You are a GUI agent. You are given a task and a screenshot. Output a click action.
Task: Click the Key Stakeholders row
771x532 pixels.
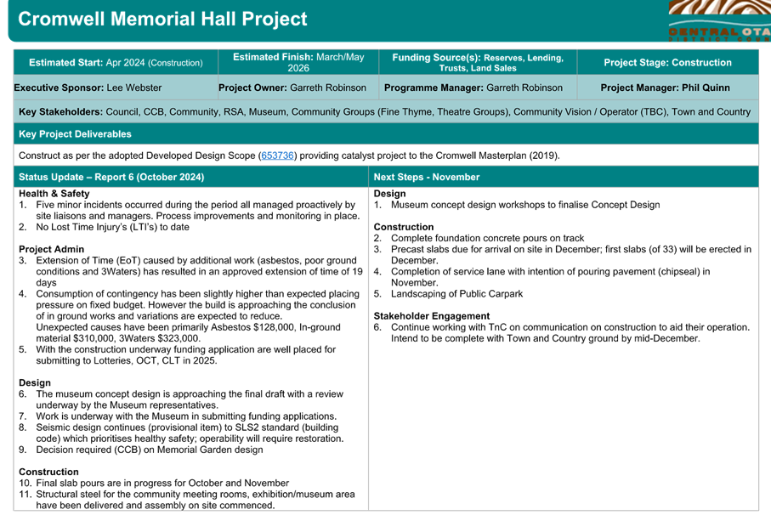click(386, 111)
